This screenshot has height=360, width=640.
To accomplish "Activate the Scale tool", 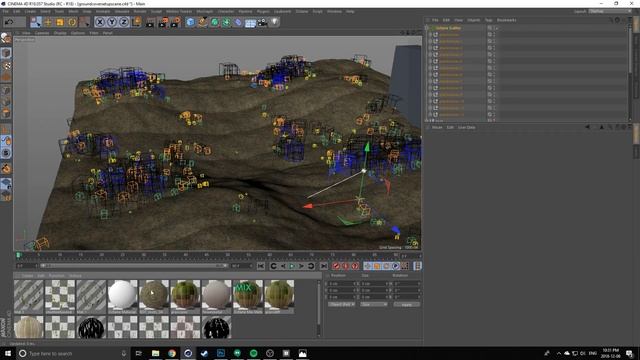I will click(x=60, y=22).
